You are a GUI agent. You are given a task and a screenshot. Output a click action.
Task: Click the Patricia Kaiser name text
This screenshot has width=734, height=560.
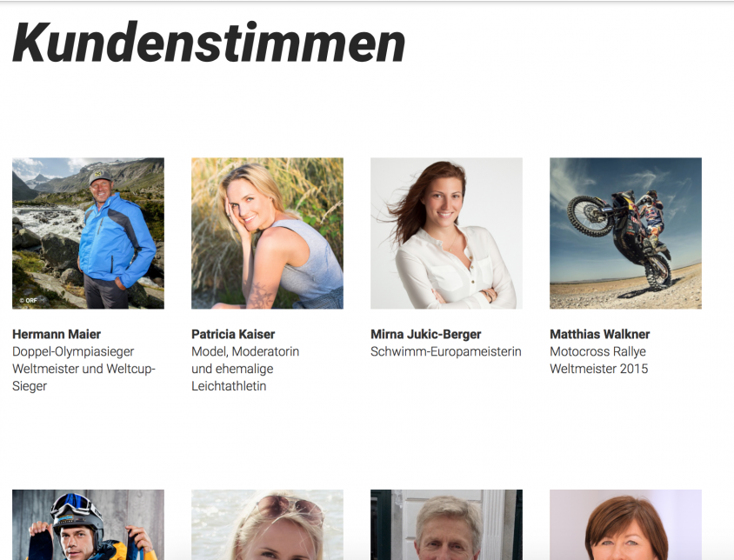coord(233,334)
